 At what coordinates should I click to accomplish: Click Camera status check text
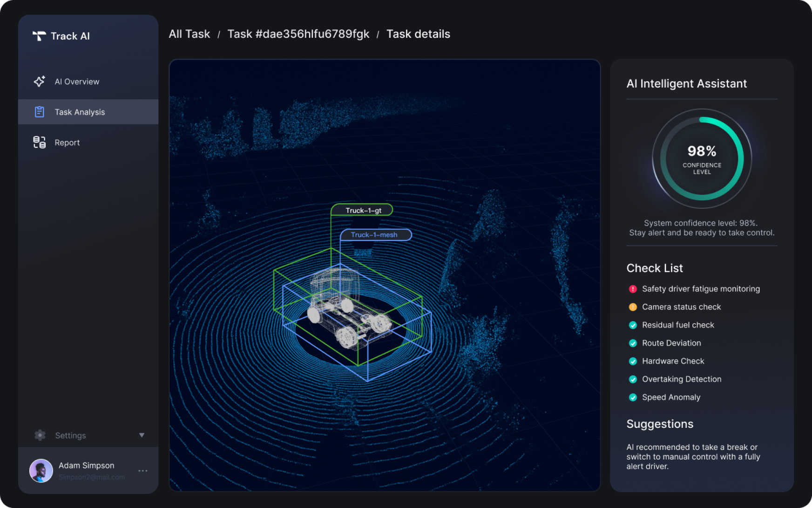pyautogui.click(x=681, y=307)
